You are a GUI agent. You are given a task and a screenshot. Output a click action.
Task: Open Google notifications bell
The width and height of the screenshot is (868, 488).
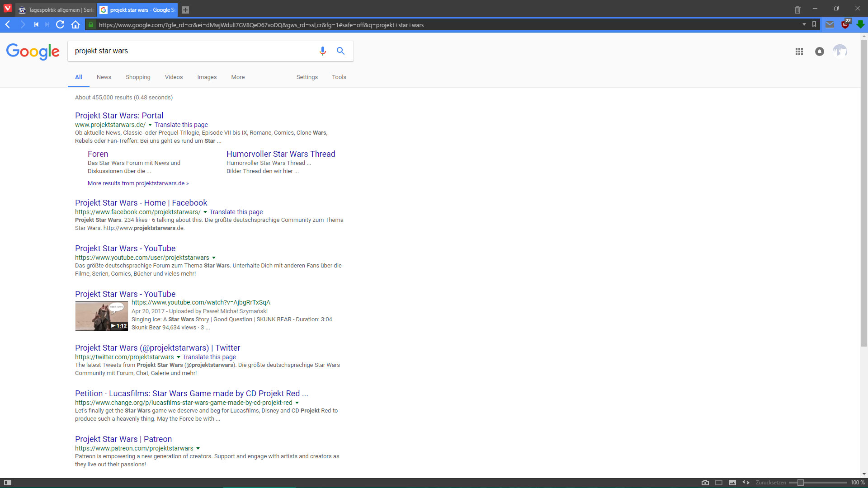coord(819,52)
